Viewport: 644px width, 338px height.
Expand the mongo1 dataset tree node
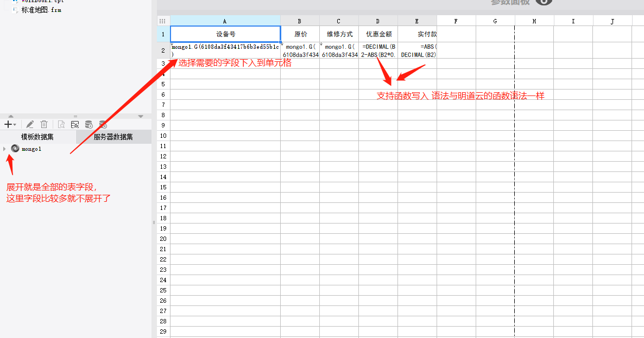(4, 149)
